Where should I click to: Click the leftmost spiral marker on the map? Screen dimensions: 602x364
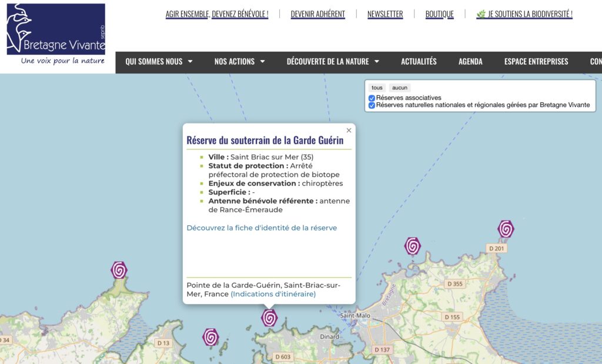[119, 270]
